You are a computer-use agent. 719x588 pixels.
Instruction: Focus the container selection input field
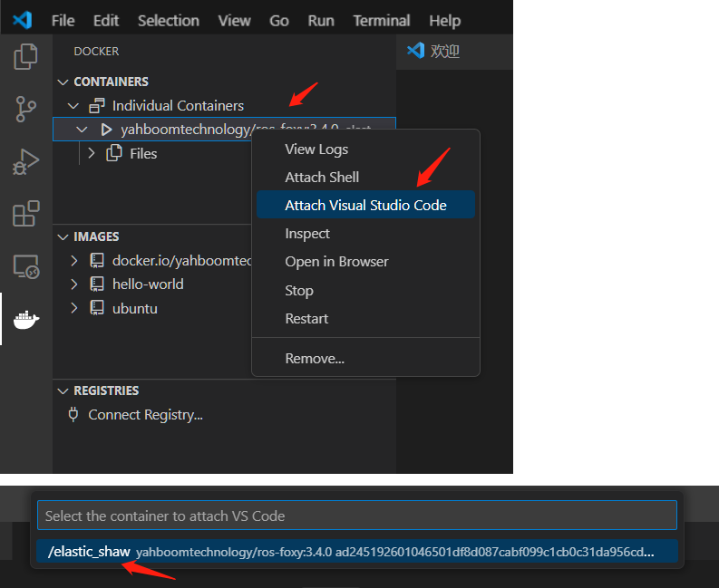pyautogui.click(x=356, y=516)
